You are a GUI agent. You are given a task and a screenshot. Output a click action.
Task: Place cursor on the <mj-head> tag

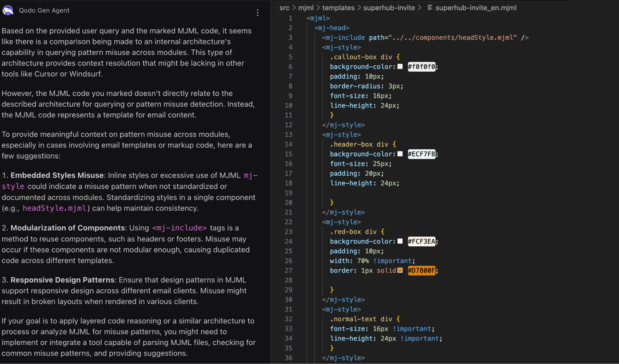(332, 28)
